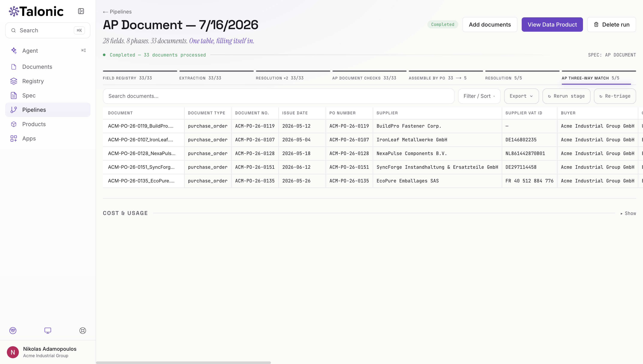Open Documents in the sidebar
The image size is (643, 364).
[x=48, y=67]
